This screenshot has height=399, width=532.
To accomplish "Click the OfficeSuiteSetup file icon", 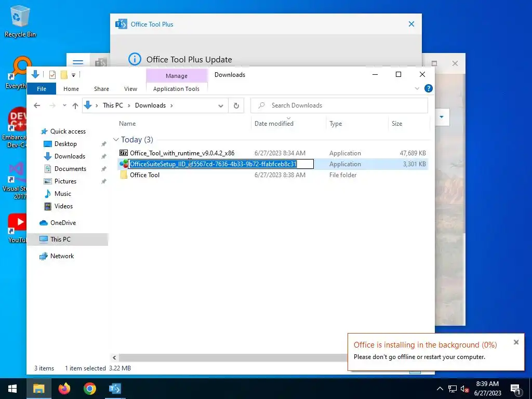I will click(x=124, y=164).
